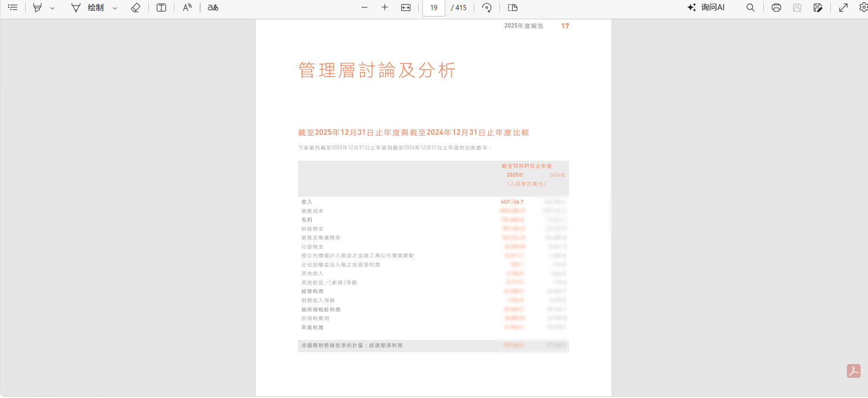Click the Adobe Acrobat icon
The height and width of the screenshot is (398, 868).
pos(854,371)
